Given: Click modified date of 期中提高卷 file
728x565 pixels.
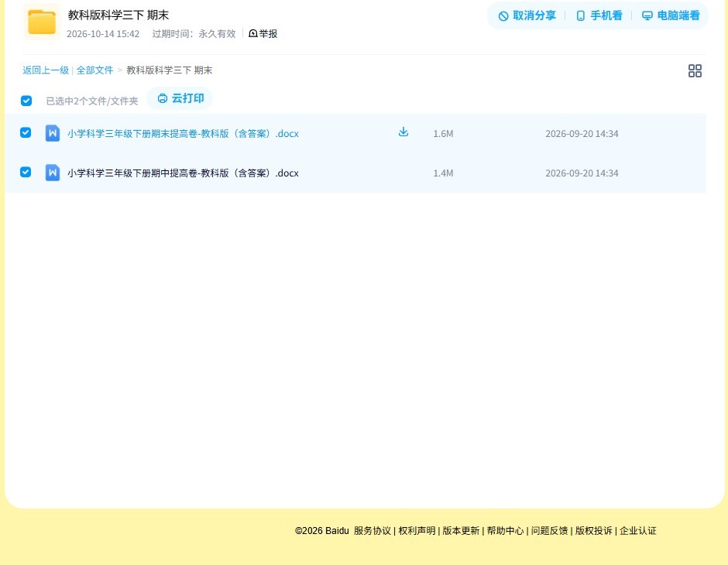Looking at the screenshot, I should 582,173.
